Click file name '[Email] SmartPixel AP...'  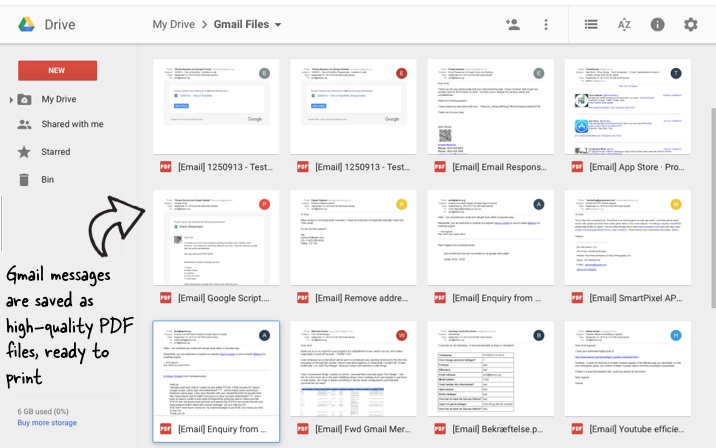[x=636, y=298]
